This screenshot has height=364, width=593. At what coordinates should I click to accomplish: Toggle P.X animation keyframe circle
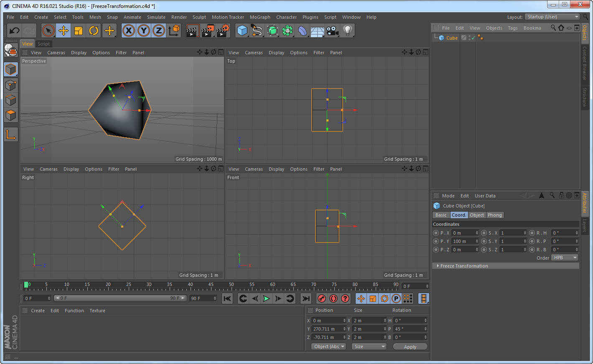pyautogui.click(x=436, y=233)
